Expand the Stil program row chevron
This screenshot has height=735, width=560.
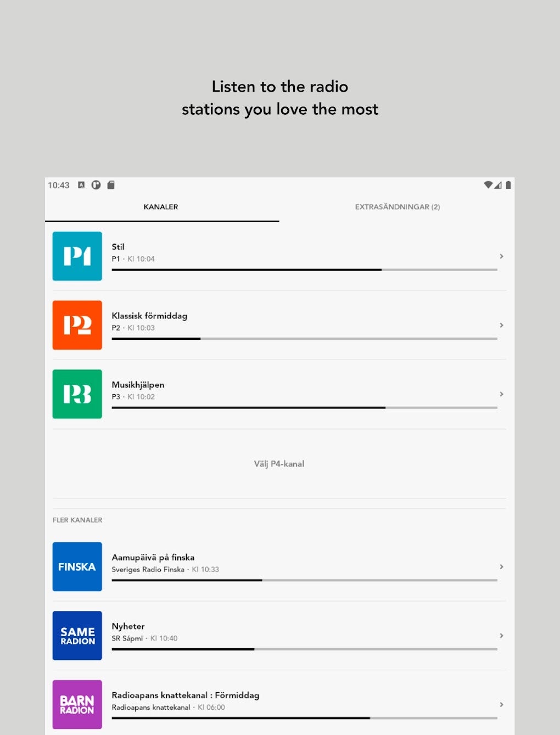click(501, 256)
